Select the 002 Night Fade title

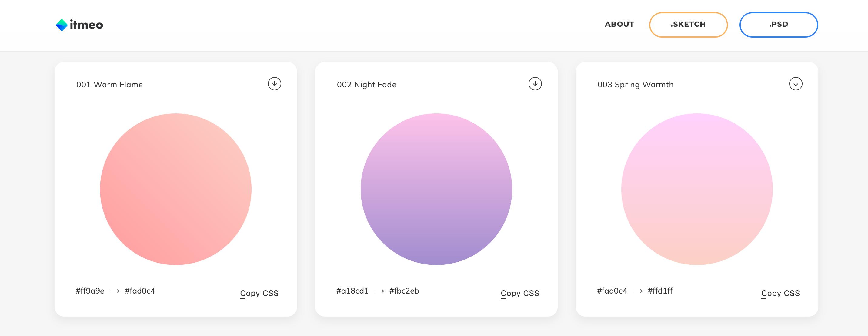click(366, 85)
